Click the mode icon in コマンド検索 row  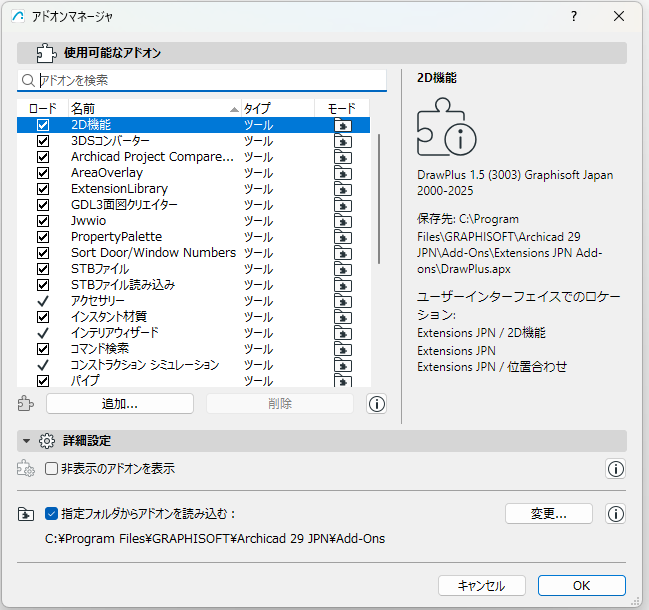(343, 349)
